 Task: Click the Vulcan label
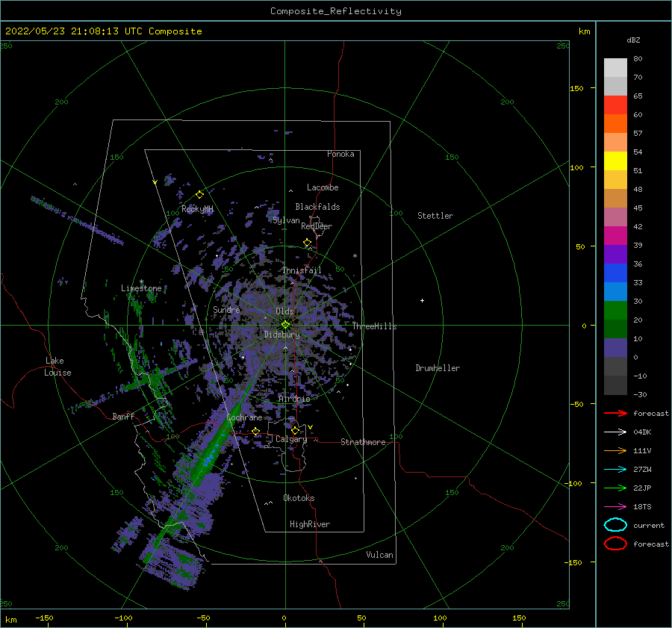pyautogui.click(x=380, y=555)
